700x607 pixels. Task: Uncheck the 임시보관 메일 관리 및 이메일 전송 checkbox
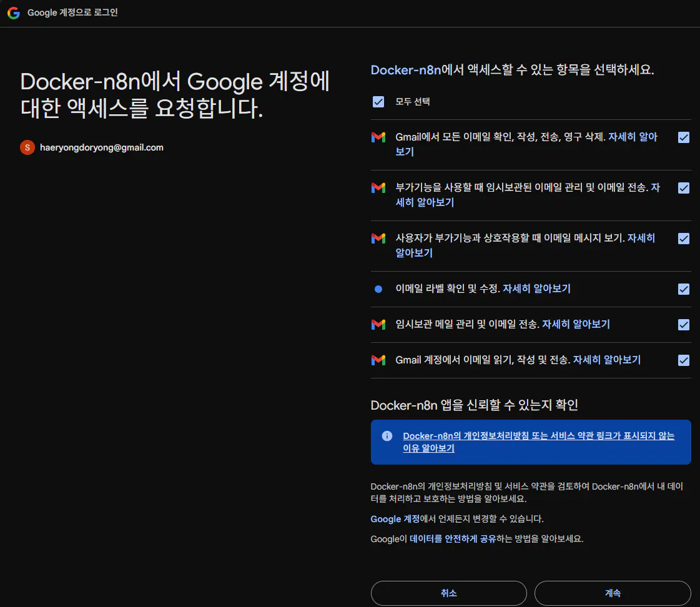pyautogui.click(x=684, y=325)
